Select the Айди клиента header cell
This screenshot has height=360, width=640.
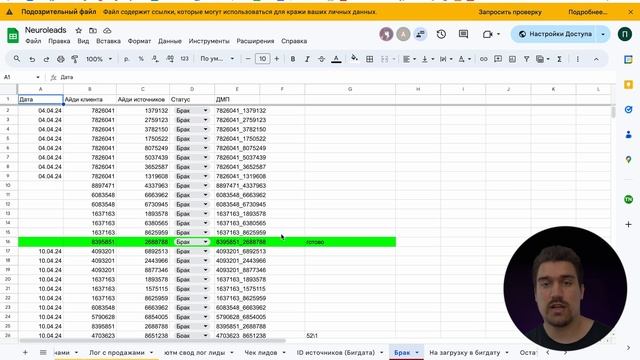point(90,100)
